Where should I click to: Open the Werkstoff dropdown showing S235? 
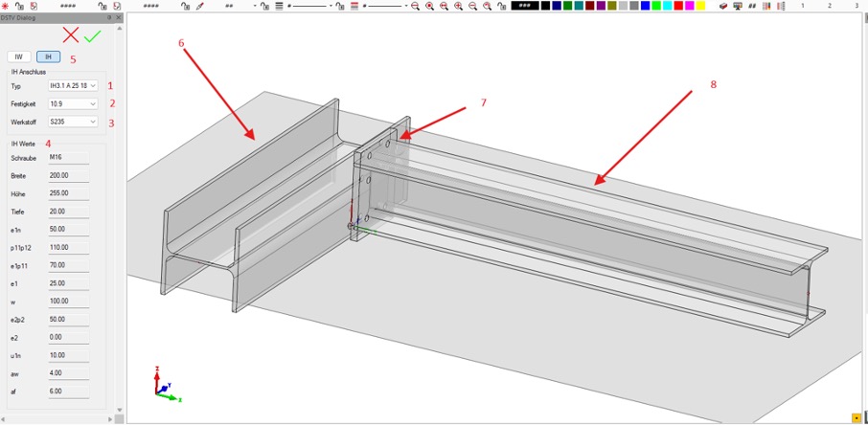coord(73,122)
